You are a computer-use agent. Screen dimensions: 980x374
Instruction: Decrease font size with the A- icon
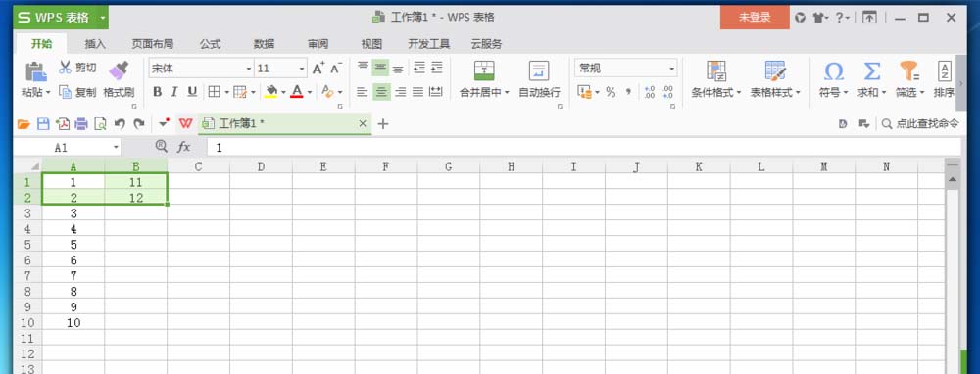tap(335, 69)
